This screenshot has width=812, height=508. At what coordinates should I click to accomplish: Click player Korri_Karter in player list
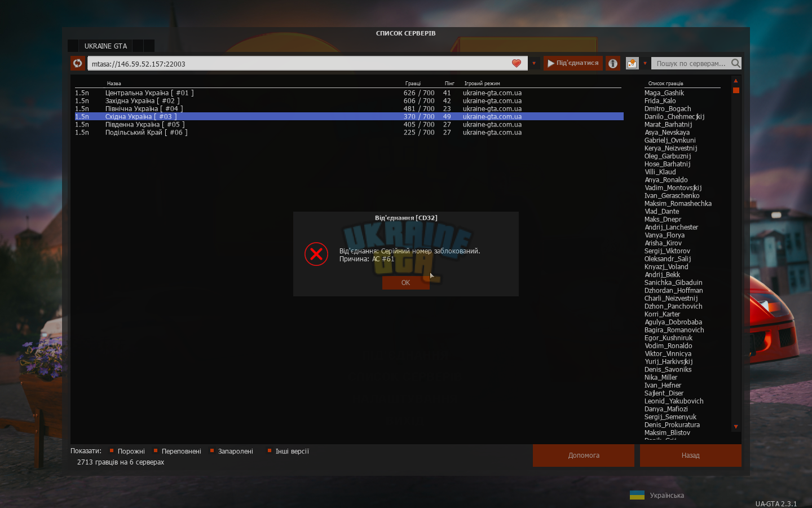click(x=663, y=314)
